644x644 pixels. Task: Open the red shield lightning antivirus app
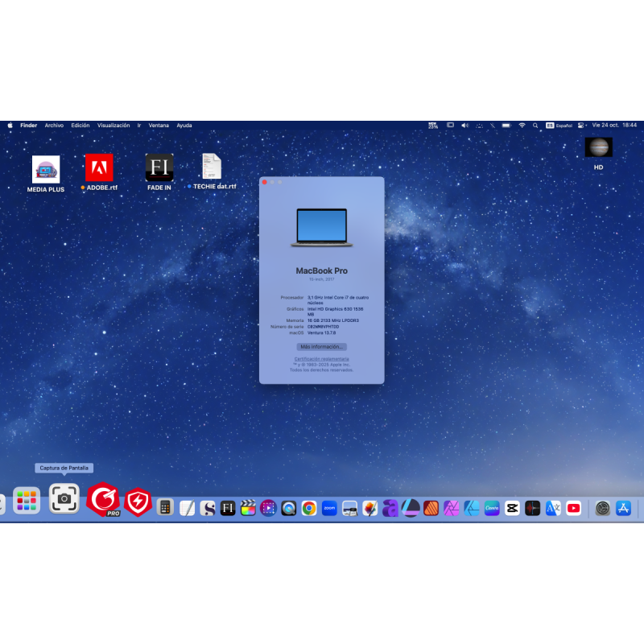tap(138, 502)
